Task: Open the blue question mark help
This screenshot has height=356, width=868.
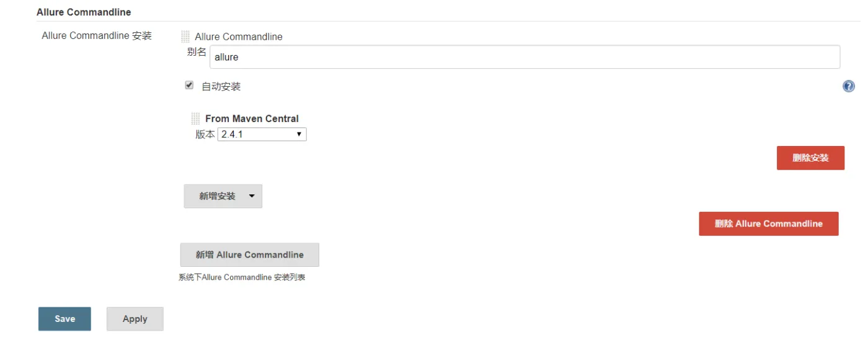Action: click(848, 86)
